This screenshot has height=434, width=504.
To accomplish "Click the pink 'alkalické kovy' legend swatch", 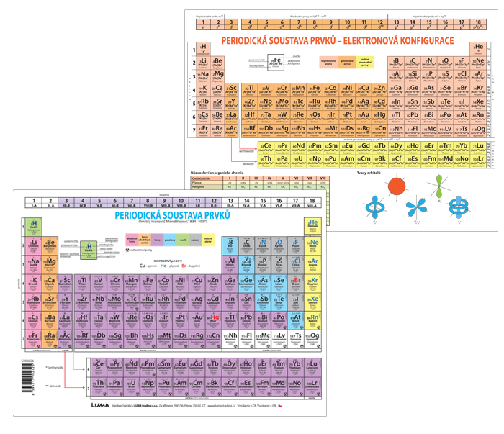I will pos(132,240).
